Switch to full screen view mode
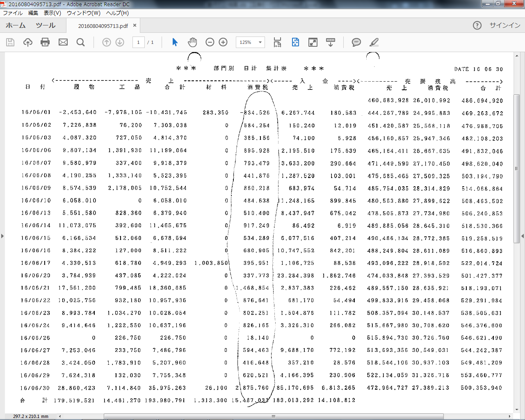 point(313,42)
